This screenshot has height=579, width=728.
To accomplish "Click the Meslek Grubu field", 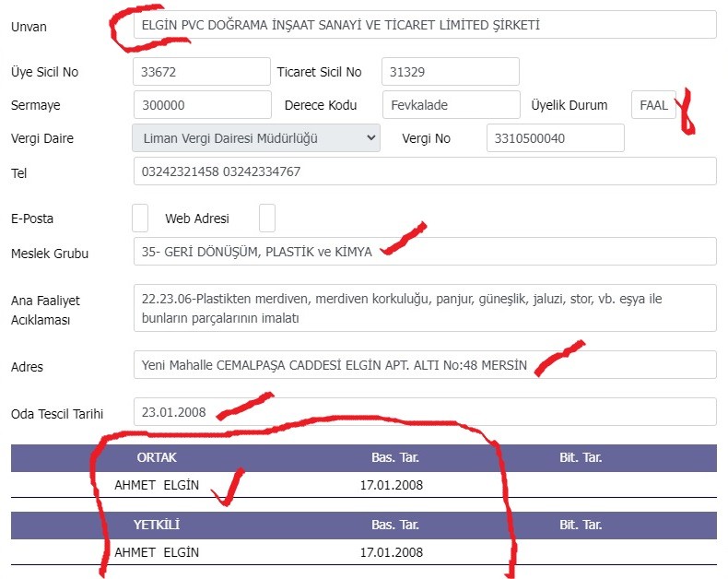I will click(425, 252).
